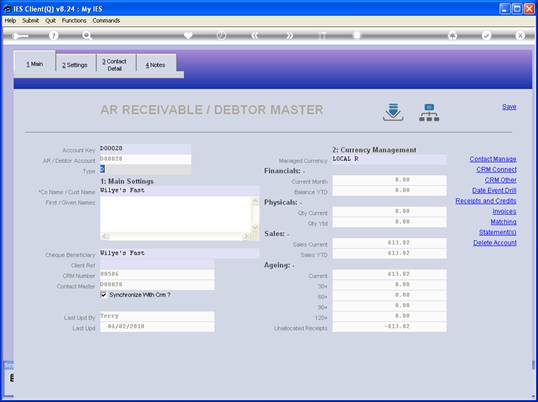Screen dimensions: 538x402
Task: Open the question mark help icon
Action: point(53,35)
